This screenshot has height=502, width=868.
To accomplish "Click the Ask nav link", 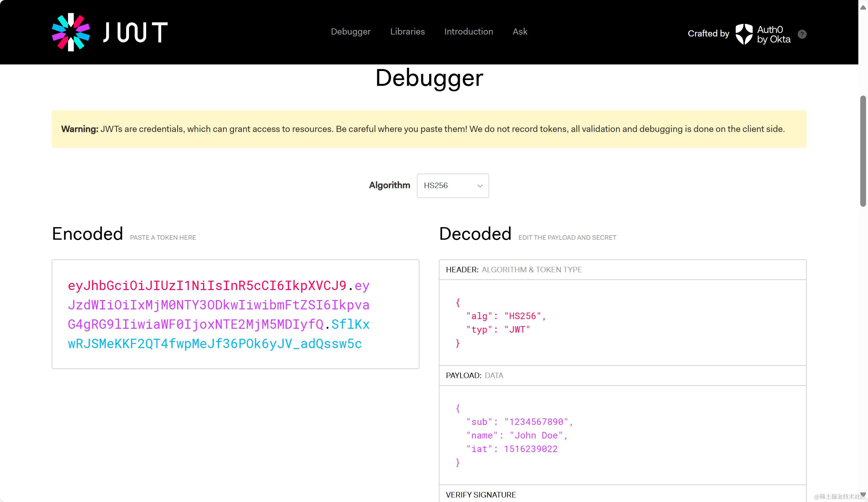I will coord(520,31).
